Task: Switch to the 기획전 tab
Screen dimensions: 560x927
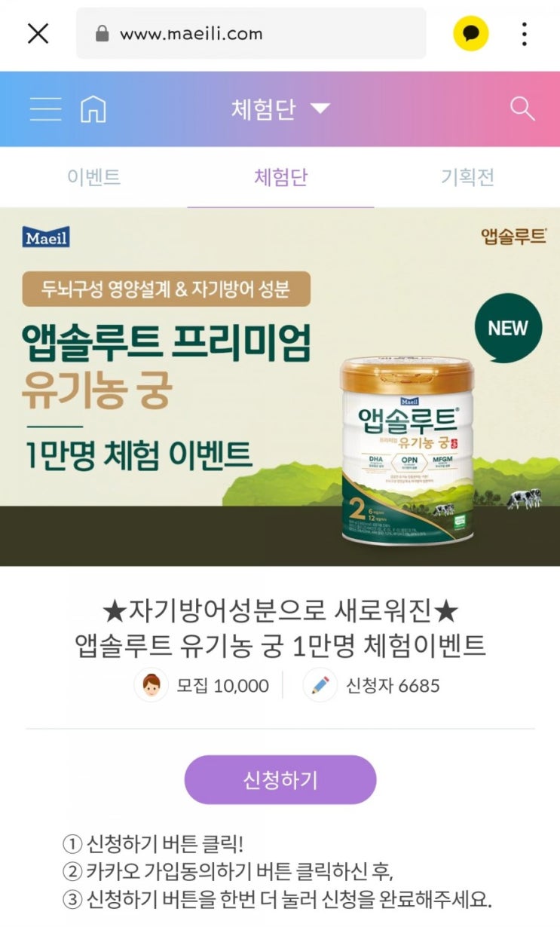Action: coord(467,177)
